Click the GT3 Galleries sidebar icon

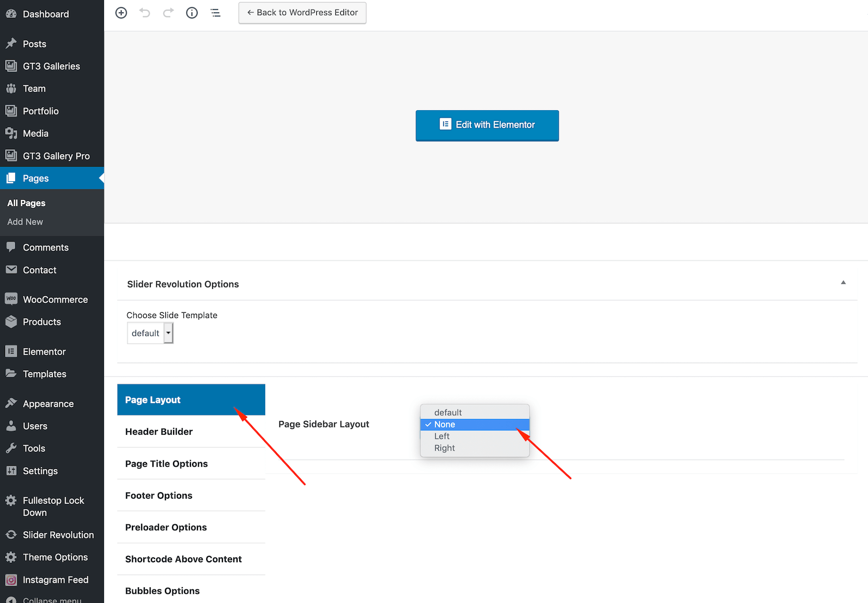(x=11, y=66)
